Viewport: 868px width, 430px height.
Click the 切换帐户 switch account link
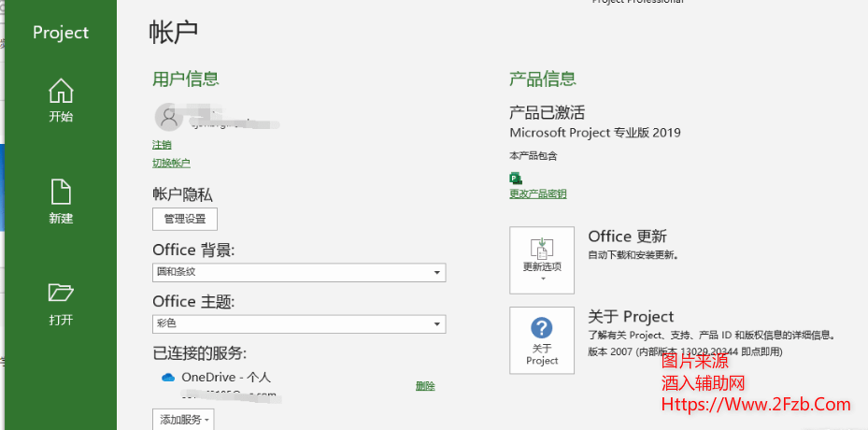pyautogui.click(x=171, y=163)
